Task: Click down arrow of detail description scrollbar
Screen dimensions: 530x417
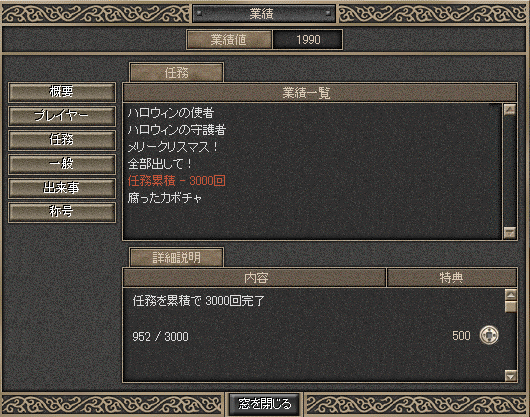Action: pyautogui.click(x=510, y=375)
